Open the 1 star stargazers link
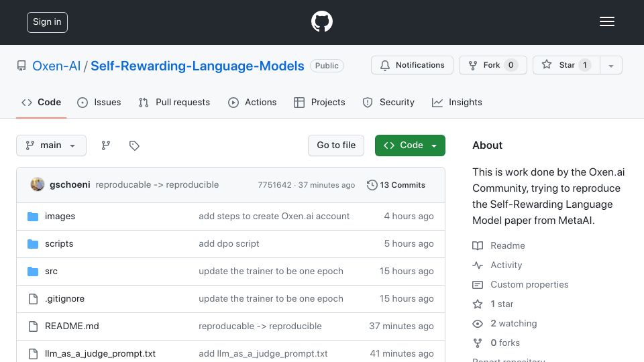Viewport: 644px width, 362px height. pos(502,304)
